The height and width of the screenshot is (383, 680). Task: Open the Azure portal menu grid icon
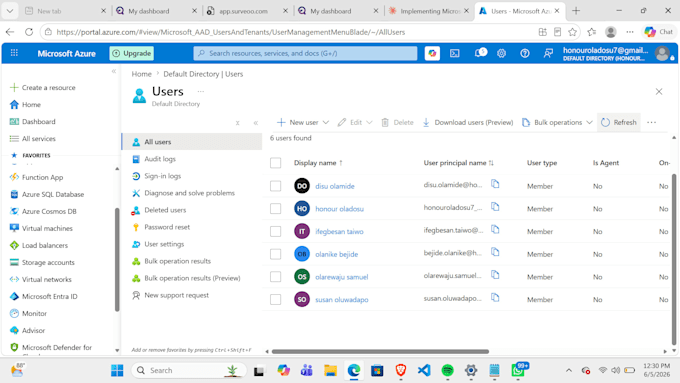pos(14,53)
